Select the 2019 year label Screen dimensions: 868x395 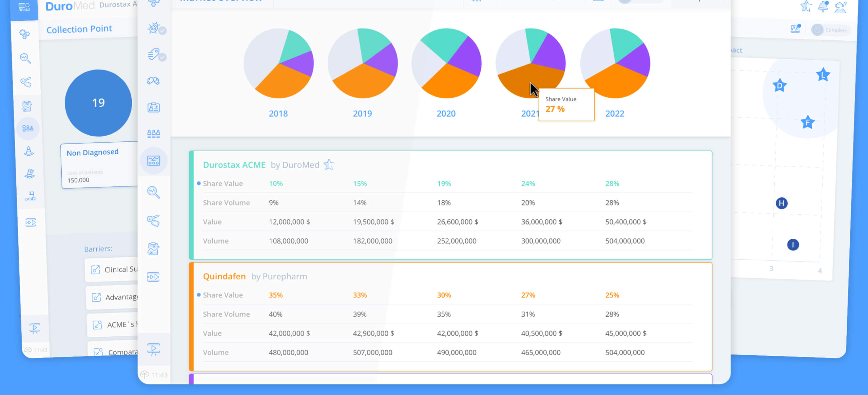pos(362,114)
